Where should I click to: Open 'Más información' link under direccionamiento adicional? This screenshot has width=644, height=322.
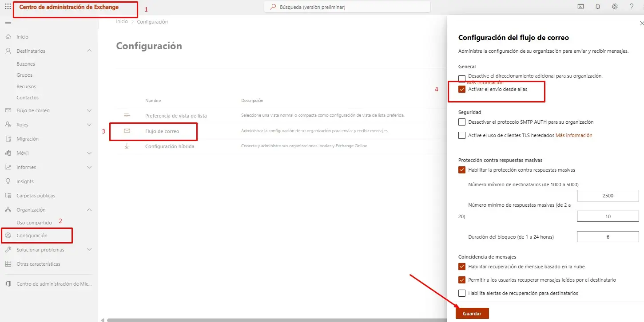(x=485, y=83)
